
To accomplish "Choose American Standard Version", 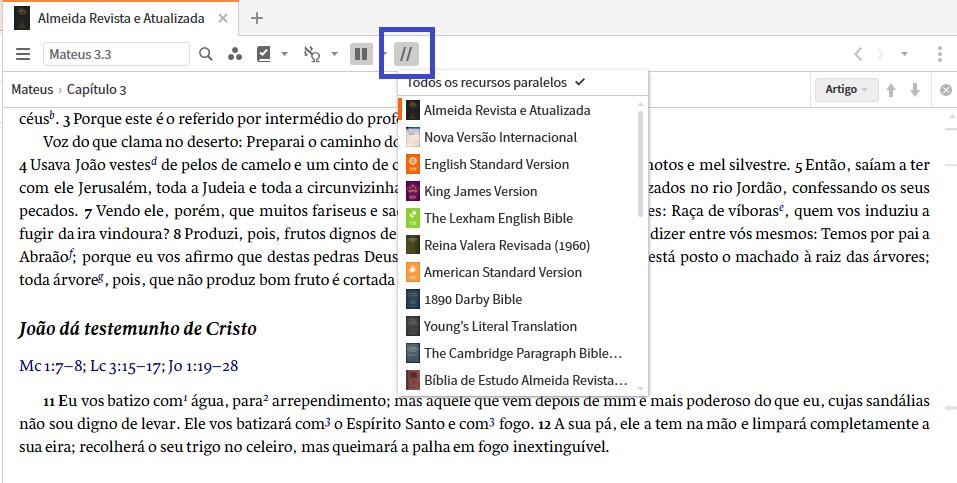I will (x=518, y=272).
